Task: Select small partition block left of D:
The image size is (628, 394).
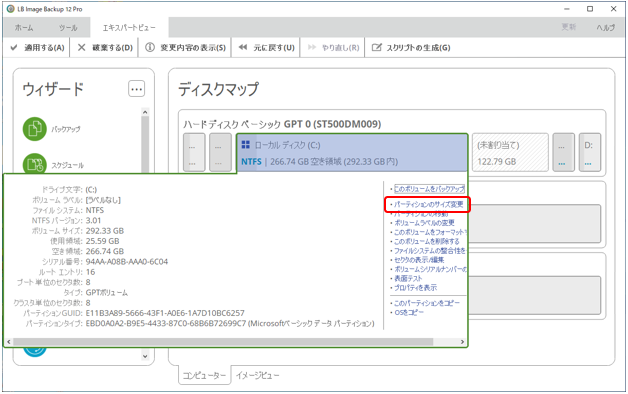Action: [x=564, y=153]
